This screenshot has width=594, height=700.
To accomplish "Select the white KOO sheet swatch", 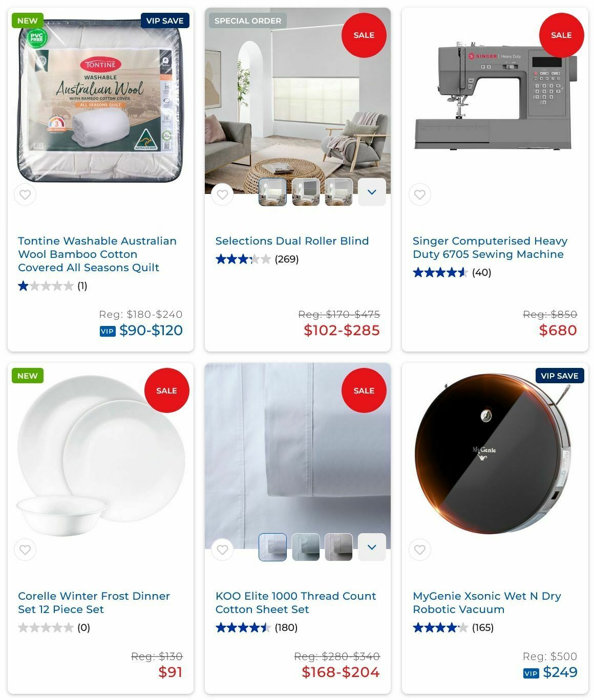I will click(x=272, y=548).
